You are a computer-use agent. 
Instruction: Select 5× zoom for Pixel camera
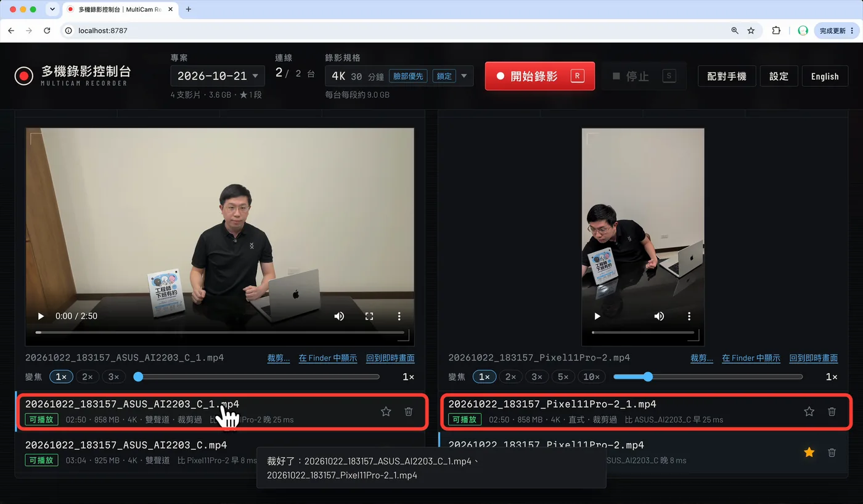[x=562, y=376]
